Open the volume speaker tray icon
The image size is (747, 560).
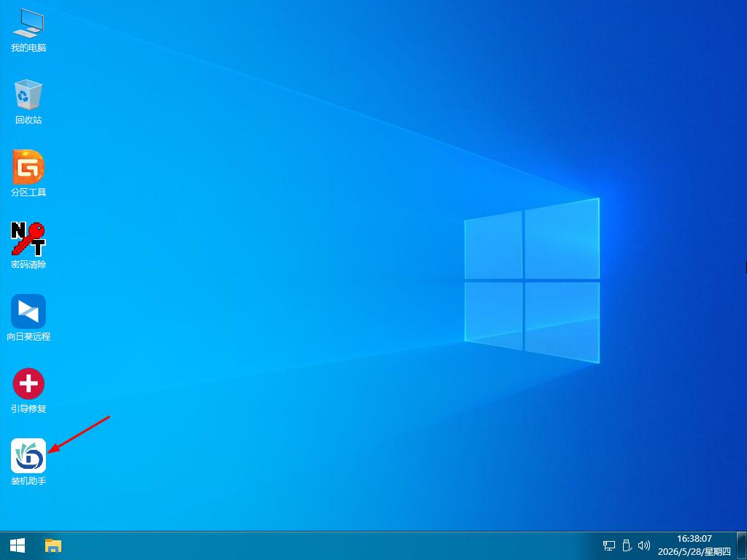pos(644,545)
